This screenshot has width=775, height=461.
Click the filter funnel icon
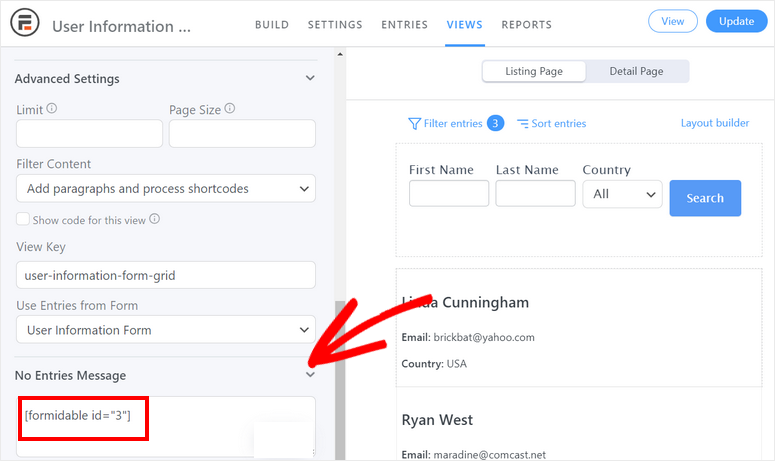coord(414,124)
